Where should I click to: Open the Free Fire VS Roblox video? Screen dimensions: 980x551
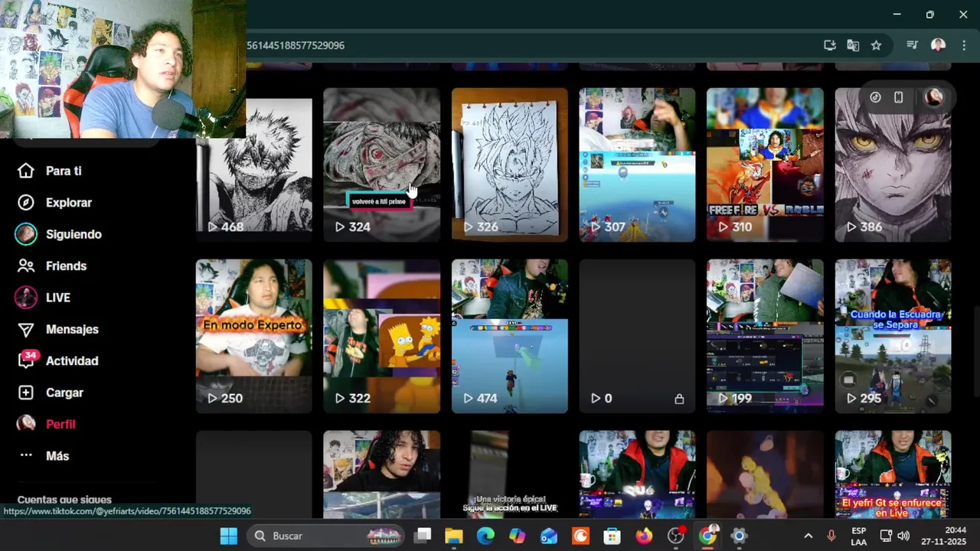coord(766,165)
